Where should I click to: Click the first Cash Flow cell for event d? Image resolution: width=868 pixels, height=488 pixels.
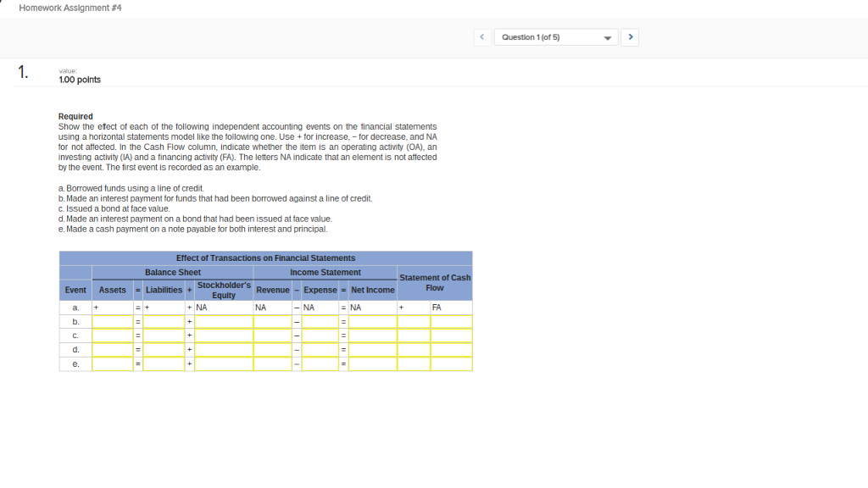(x=414, y=350)
